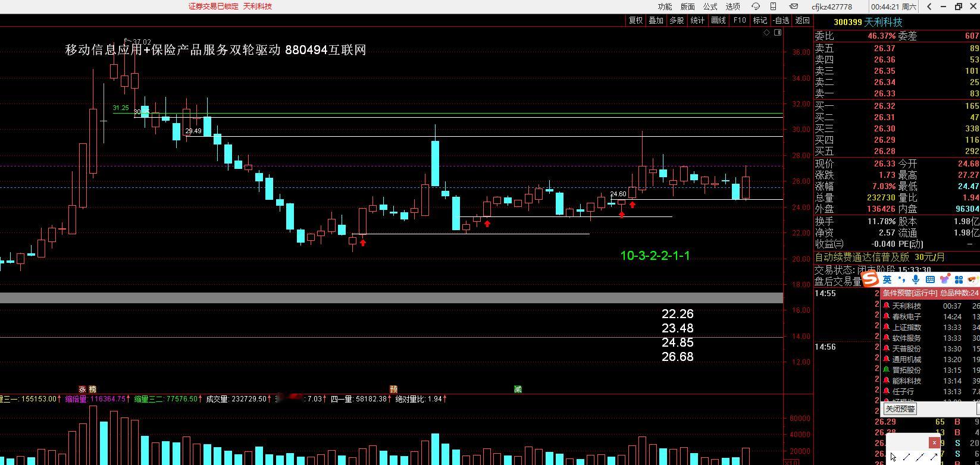Image resolution: width=980 pixels, height=465 pixels.
Task: Click the shirt skin icon on input bar
Action: [x=944, y=279]
